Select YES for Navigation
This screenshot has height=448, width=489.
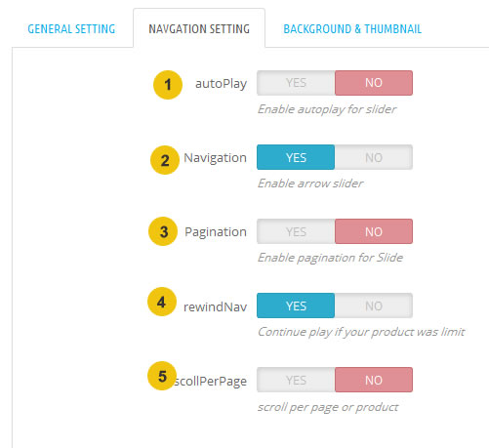[296, 157]
